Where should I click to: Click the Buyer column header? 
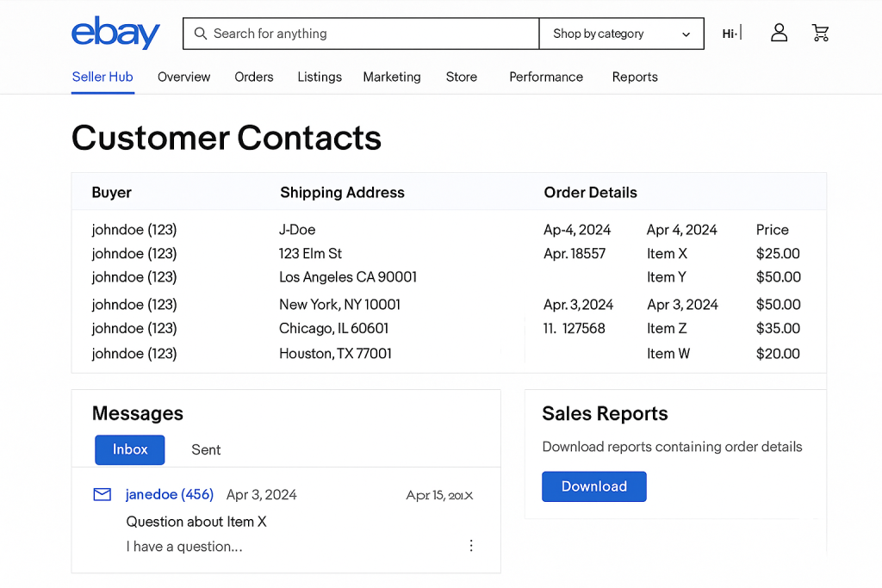(111, 192)
